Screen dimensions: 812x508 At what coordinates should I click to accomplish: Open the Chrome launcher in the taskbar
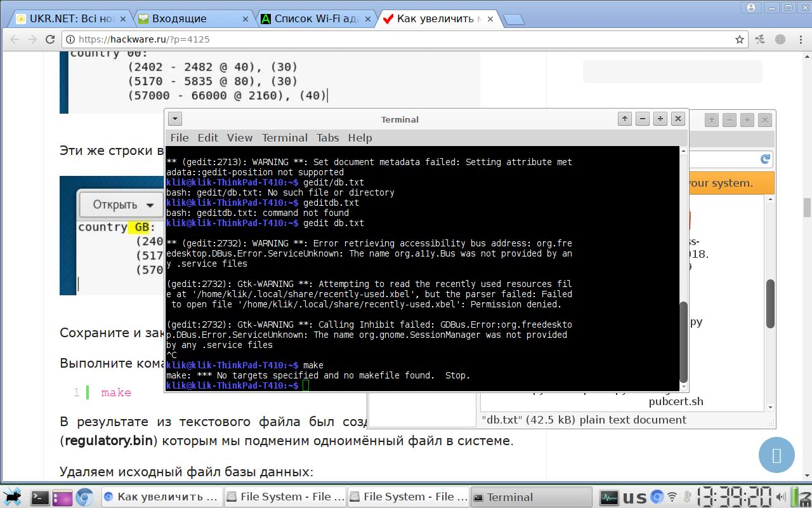coord(84,497)
